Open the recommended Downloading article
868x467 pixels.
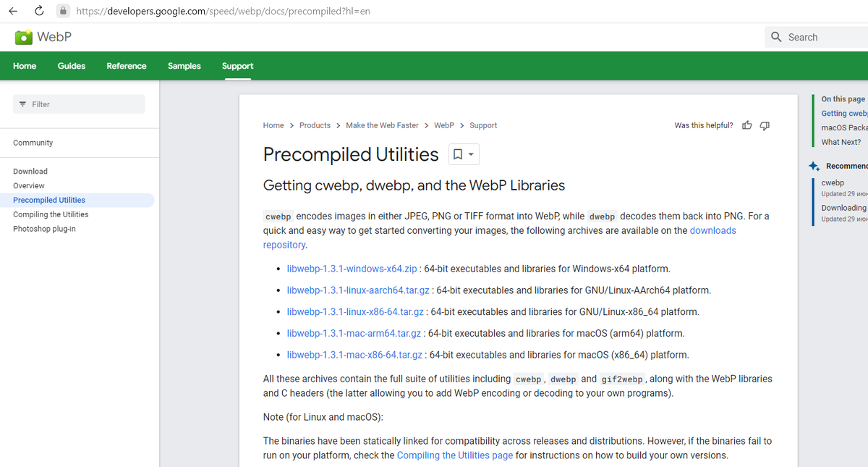point(844,208)
